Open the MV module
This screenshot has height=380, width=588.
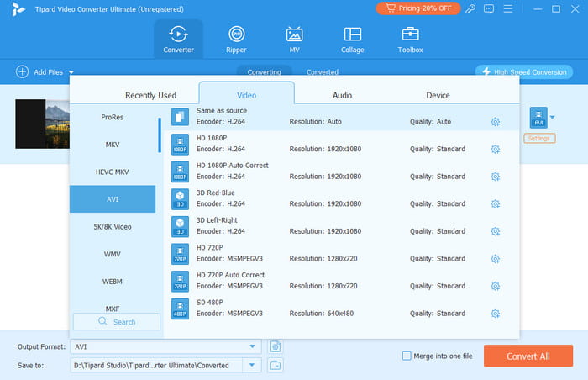[294, 40]
